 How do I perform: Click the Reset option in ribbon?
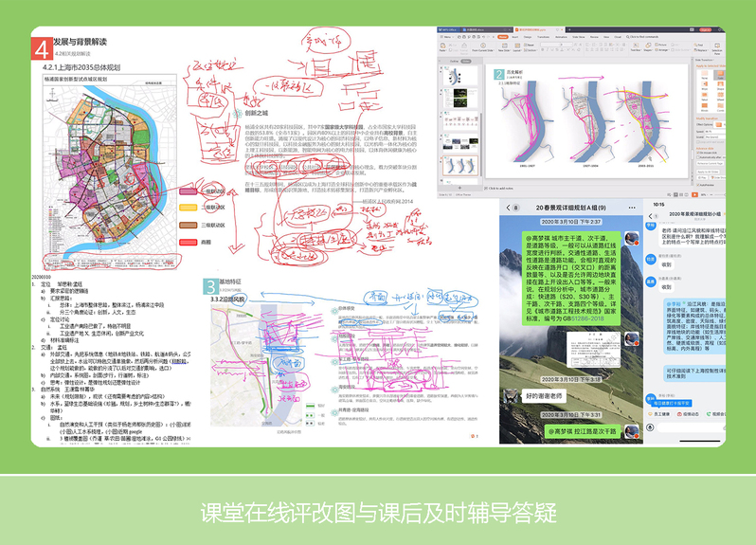pyautogui.click(x=529, y=45)
